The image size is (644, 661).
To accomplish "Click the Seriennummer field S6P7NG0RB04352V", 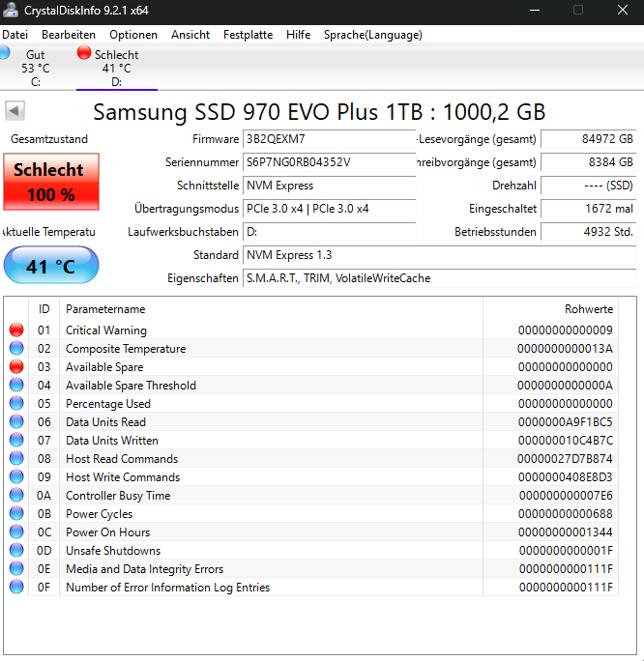I will click(329, 162).
